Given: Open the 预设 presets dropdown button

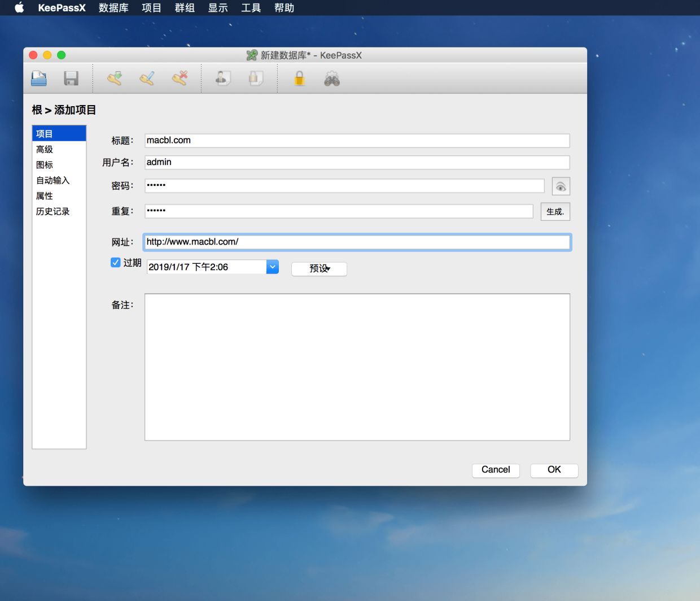Looking at the screenshot, I should coord(319,268).
